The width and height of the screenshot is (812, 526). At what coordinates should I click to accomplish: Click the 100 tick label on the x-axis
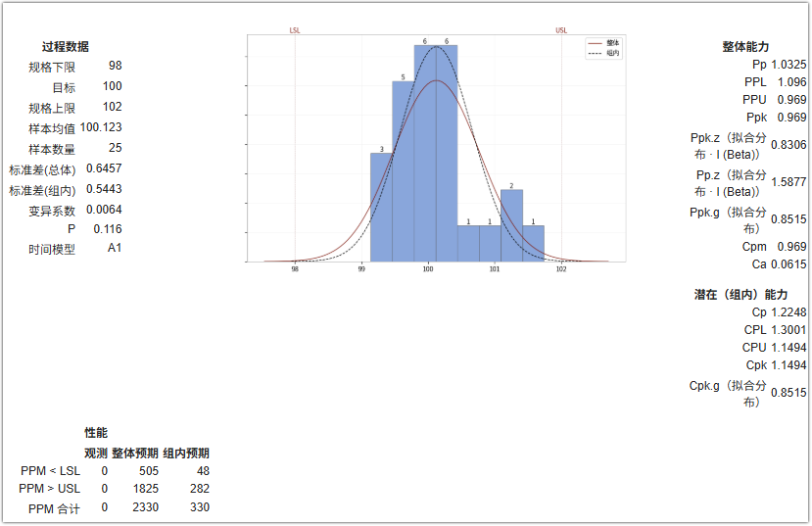(x=428, y=269)
